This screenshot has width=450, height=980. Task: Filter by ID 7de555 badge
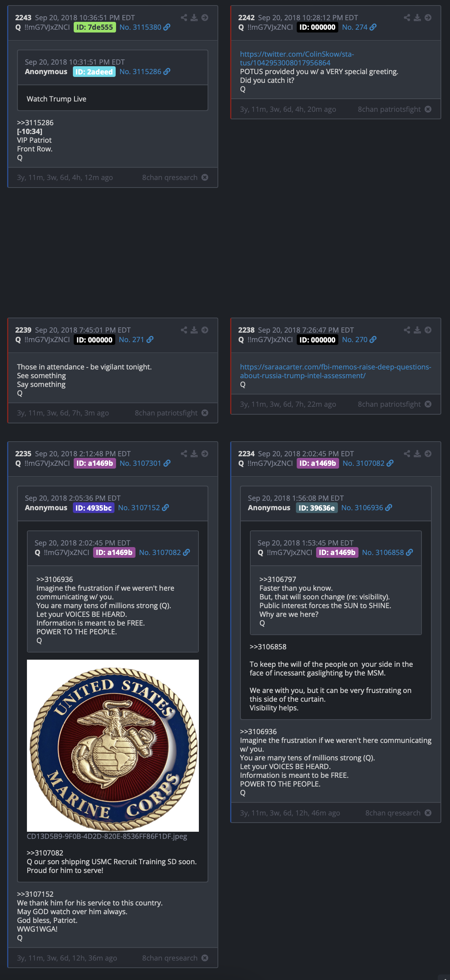pyautogui.click(x=95, y=27)
